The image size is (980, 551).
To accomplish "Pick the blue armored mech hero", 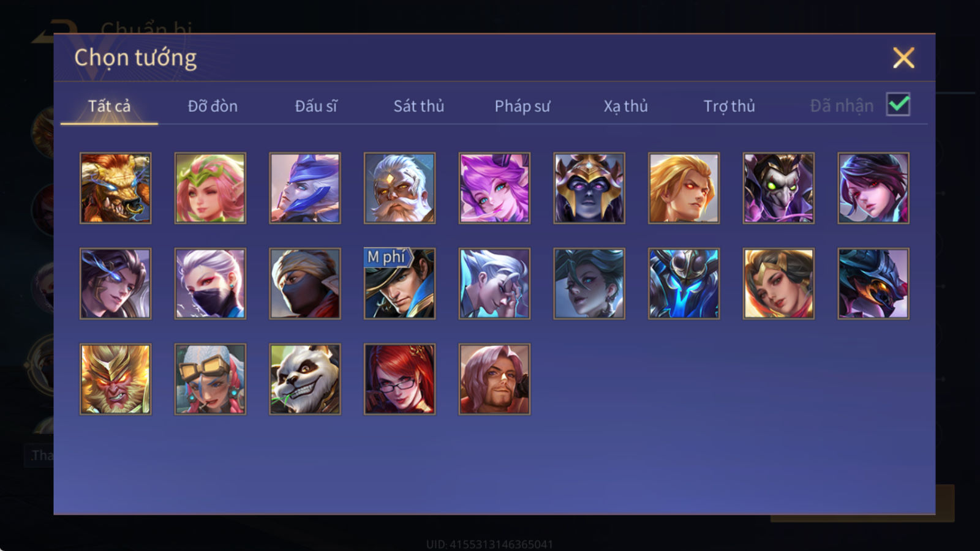I will coord(684,283).
